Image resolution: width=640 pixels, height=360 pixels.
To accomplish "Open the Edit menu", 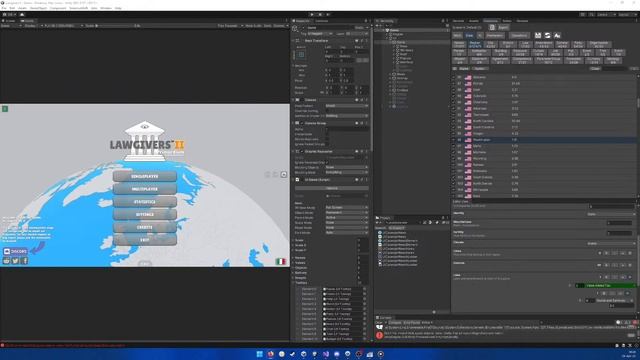I will (12, 8).
